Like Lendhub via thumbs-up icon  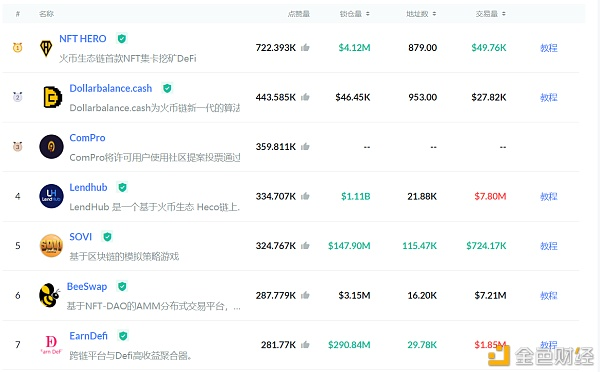305,196
